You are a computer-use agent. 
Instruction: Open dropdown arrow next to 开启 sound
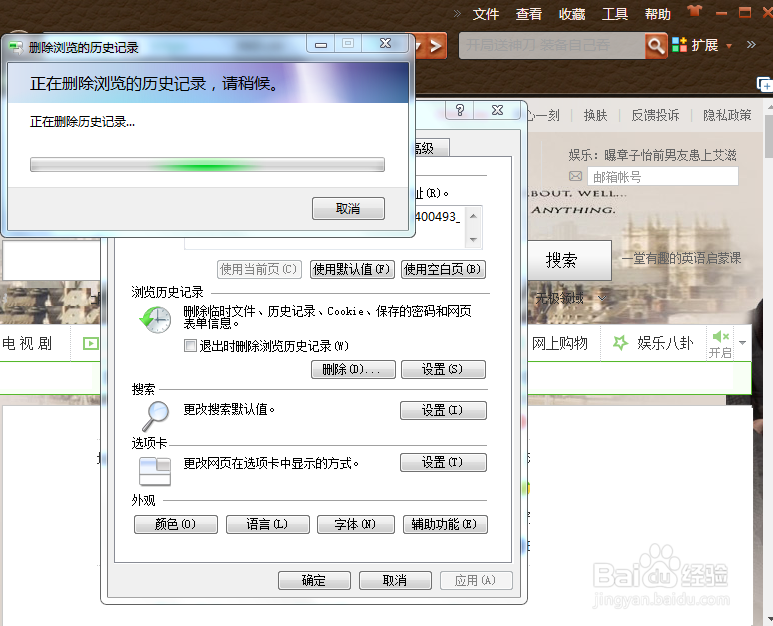(742, 343)
